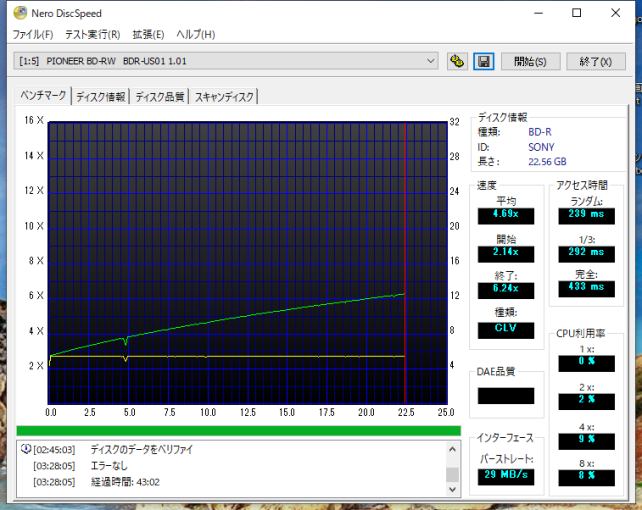
Task: Click the 終了(X) exit button
Action: click(x=596, y=61)
